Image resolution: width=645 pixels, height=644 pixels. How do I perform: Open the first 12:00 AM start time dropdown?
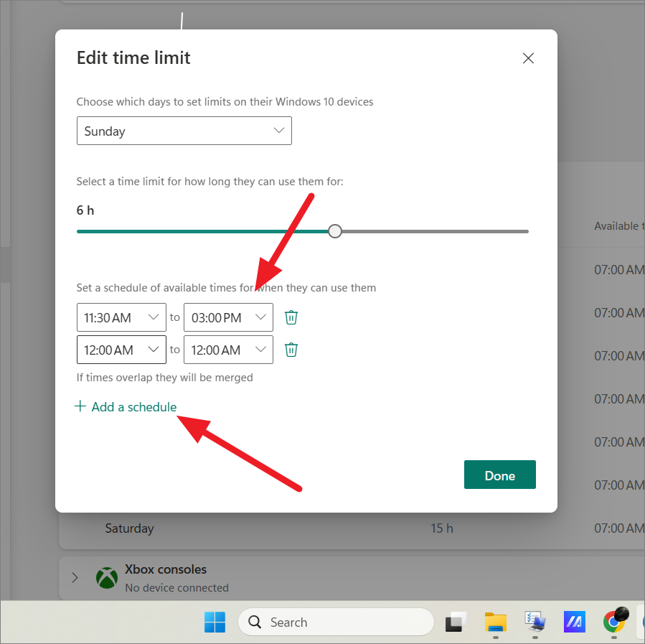121,350
